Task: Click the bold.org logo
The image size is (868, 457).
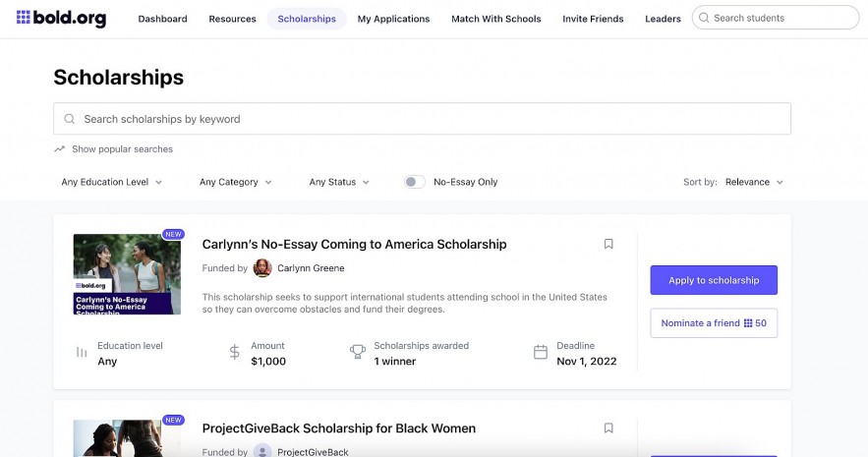Action: 61,18
